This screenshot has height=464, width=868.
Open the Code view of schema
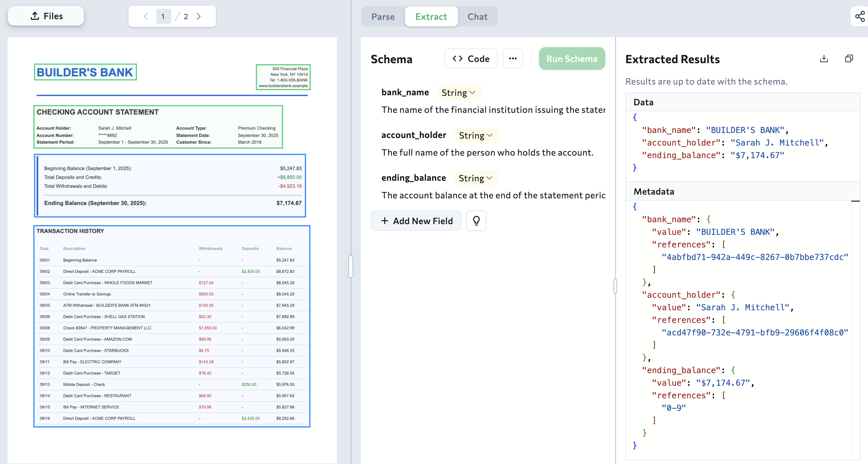click(x=471, y=59)
